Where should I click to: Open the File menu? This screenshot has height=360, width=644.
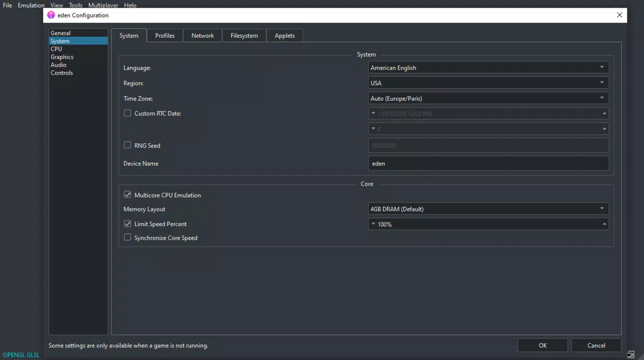pyautogui.click(x=8, y=5)
